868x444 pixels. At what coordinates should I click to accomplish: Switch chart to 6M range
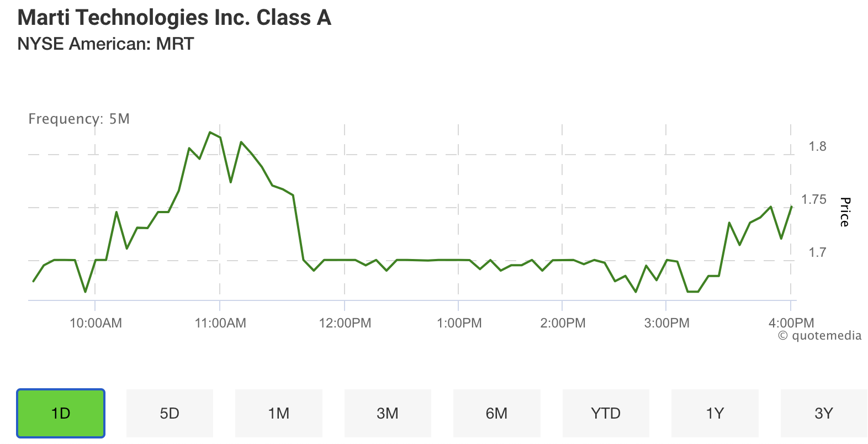coord(496,413)
